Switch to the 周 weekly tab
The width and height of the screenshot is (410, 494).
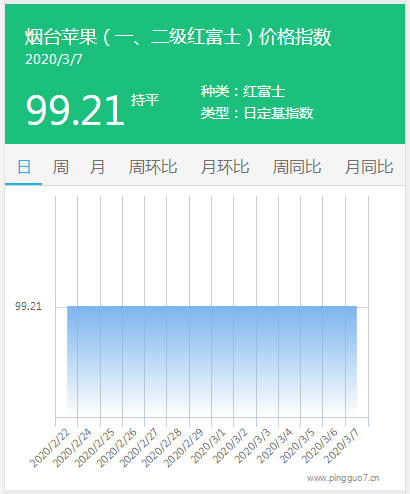pyautogui.click(x=61, y=167)
